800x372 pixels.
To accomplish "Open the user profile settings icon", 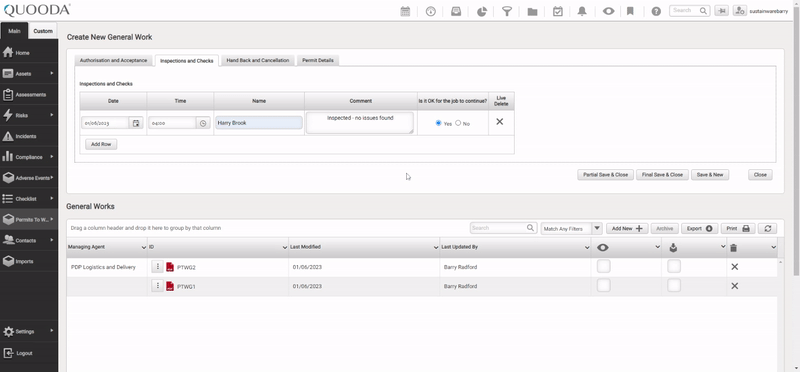I will pyautogui.click(x=740, y=11).
